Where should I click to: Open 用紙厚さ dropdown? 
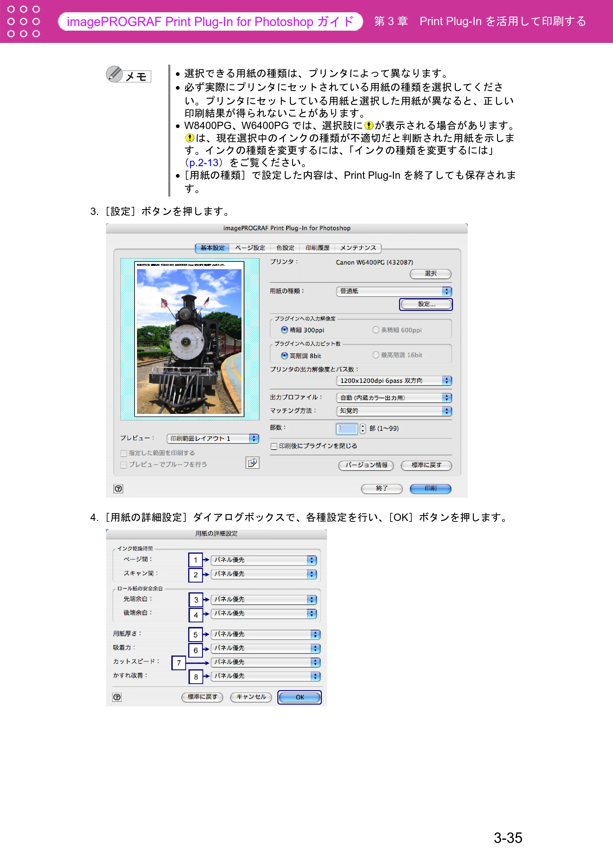click(265, 634)
